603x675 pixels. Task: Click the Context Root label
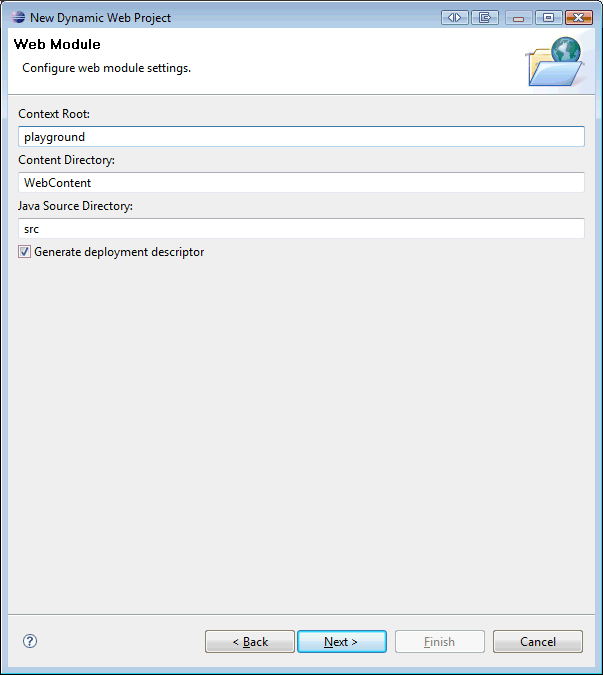pyautogui.click(x=54, y=114)
